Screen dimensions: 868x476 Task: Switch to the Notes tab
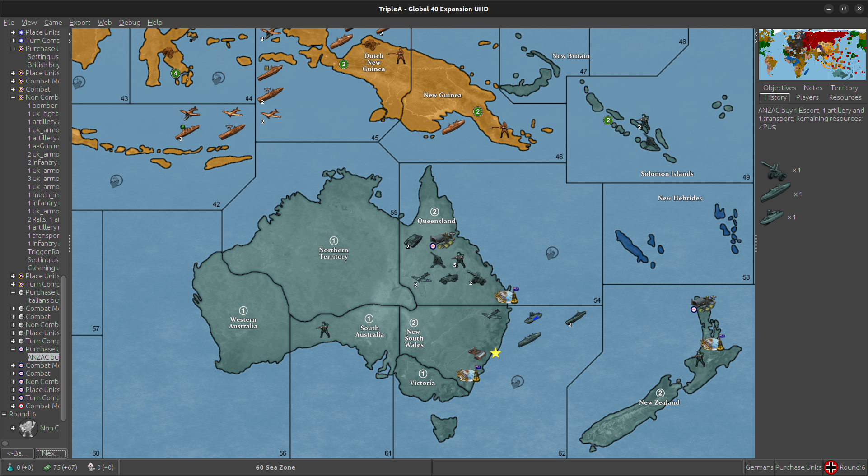(813, 88)
